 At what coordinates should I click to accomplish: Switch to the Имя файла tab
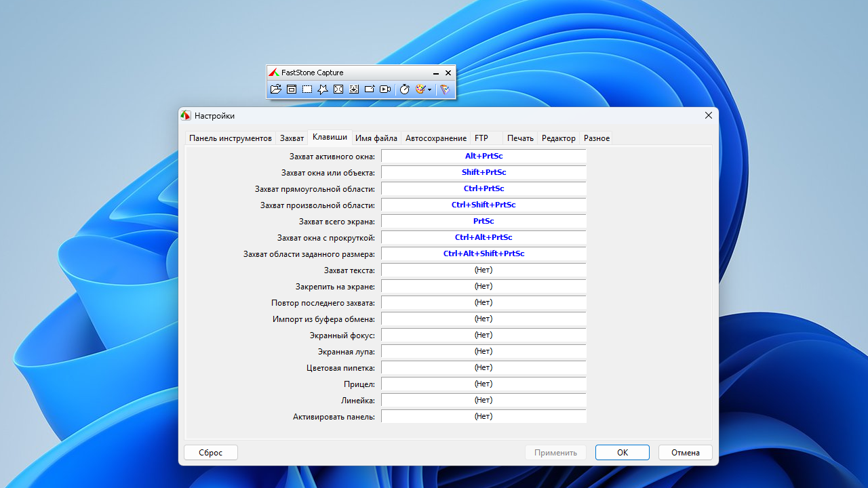376,138
